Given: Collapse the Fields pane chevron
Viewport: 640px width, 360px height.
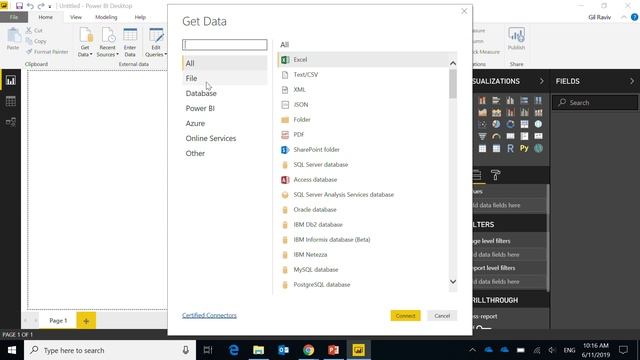Looking at the screenshot, I should (632, 81).
